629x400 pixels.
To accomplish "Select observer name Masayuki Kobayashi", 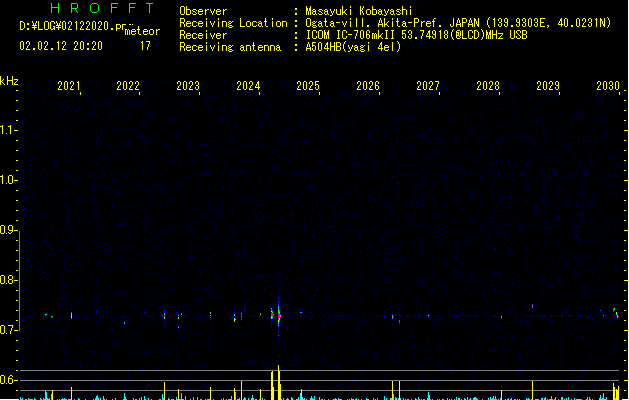I will (359, 11).
